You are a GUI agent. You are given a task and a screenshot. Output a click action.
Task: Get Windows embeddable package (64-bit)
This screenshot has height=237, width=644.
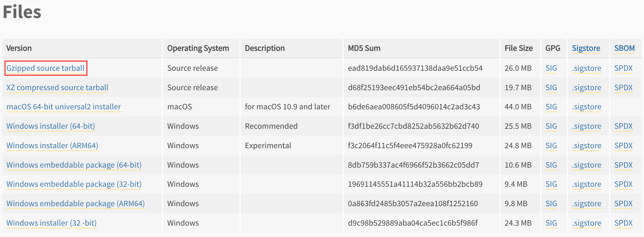[x=74, y=165]
